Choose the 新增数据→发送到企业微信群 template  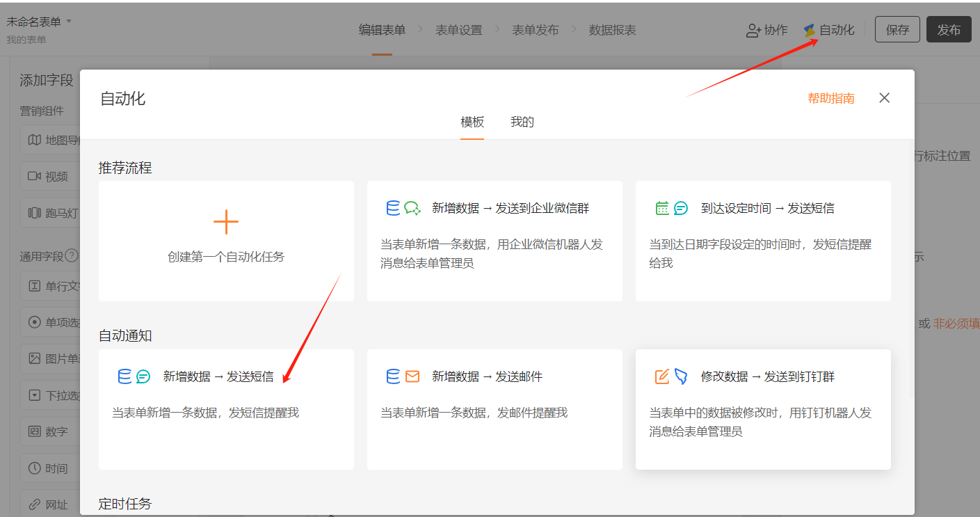495,241
